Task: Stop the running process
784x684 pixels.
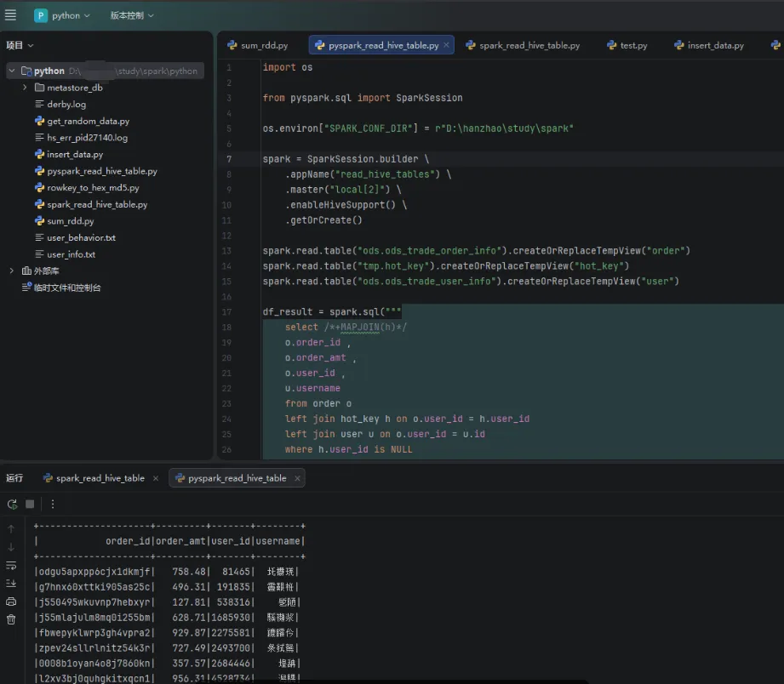Action: (x=30, y=504)
